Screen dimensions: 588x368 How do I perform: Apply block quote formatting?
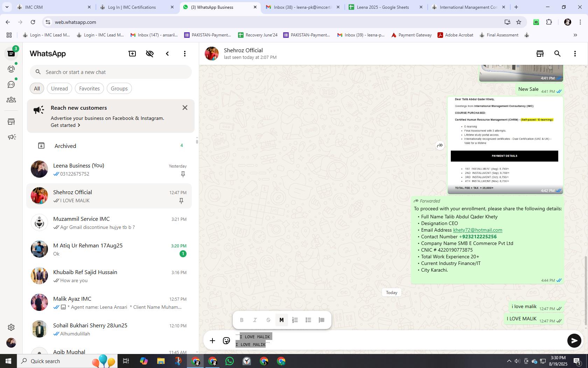click(x=322, y=320)
